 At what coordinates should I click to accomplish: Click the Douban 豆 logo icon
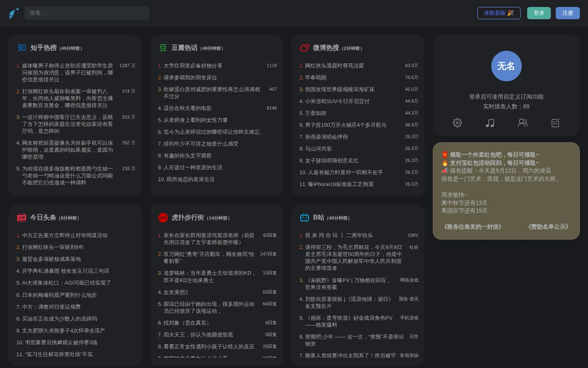pos(163,48)
